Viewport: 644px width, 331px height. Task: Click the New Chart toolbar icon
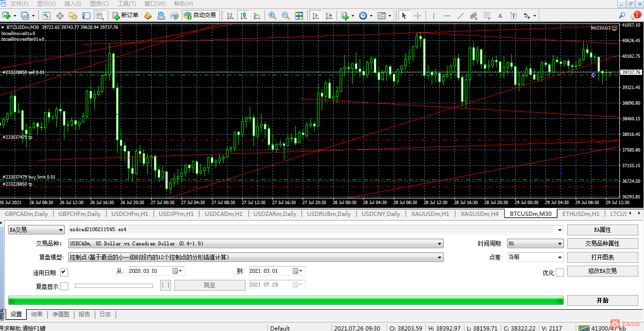pos(7,16)
